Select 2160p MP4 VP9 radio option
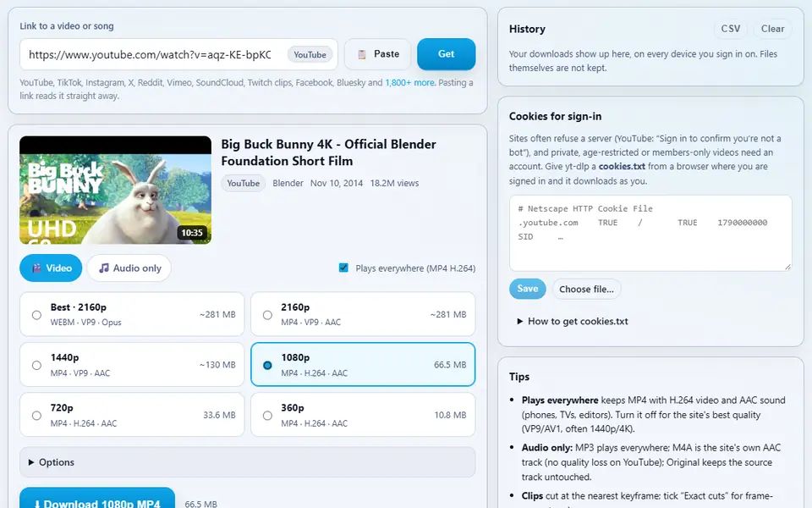The height and width of the screenshot is (508, 812). (x=267, y=315)
